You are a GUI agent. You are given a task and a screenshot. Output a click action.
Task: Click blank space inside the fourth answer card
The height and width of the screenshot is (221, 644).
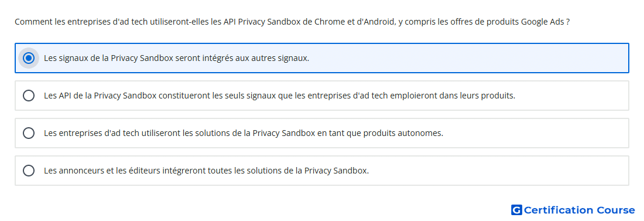(x=497, y=171)
